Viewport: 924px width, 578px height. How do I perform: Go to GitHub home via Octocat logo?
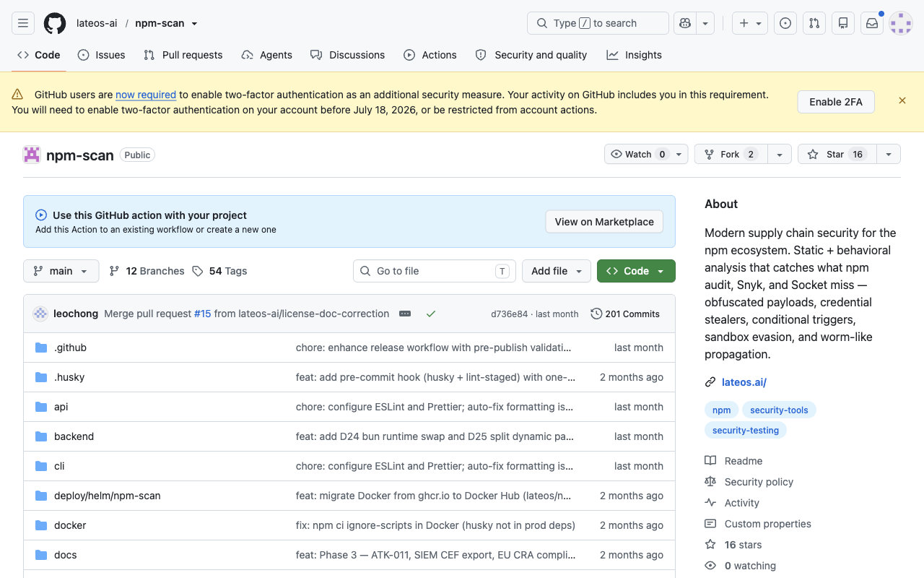[x=55, y=23]
